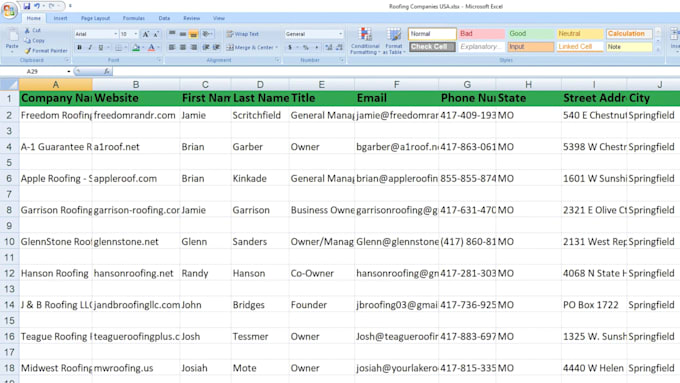Toggle underline formatting

click(x=101, y=47)
